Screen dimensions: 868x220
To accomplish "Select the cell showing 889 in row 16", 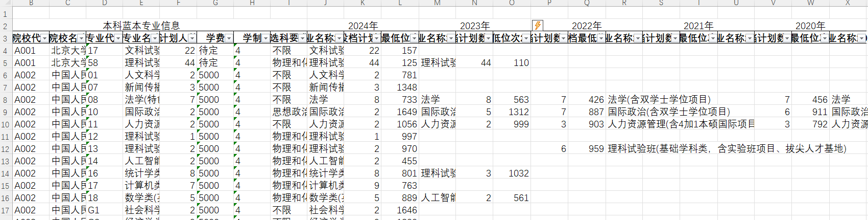I will (400, 198).
